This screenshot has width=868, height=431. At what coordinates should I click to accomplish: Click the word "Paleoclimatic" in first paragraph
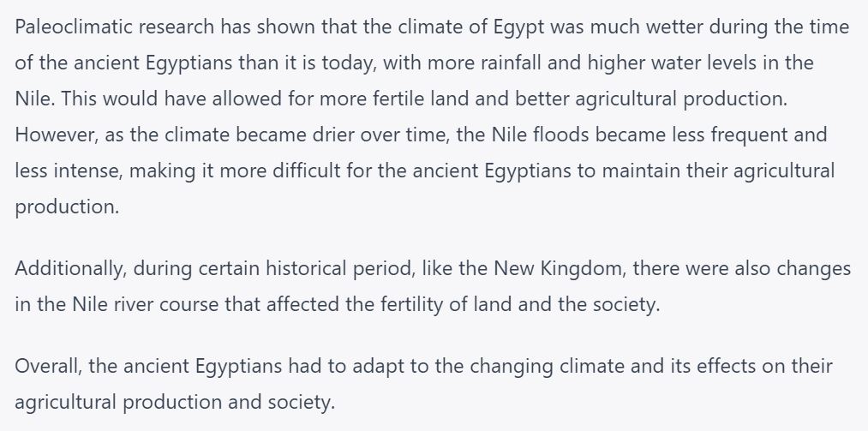[x=74, y=27]
